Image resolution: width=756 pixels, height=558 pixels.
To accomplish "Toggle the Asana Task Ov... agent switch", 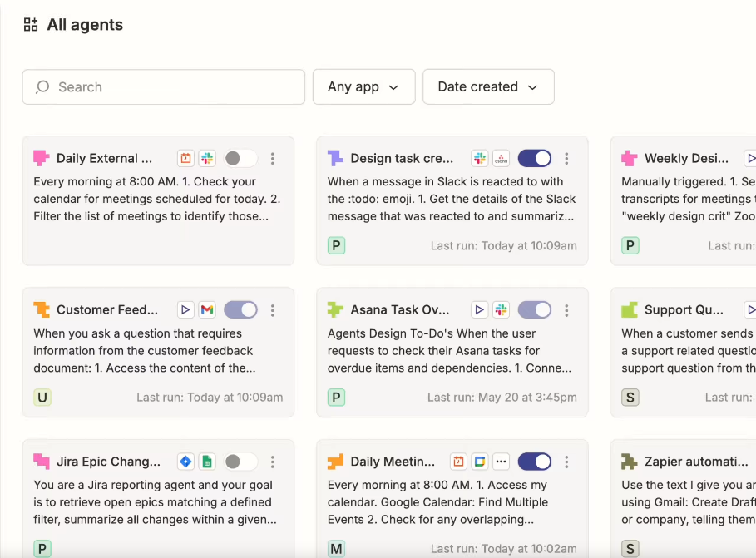I will [x=535, y=309].
